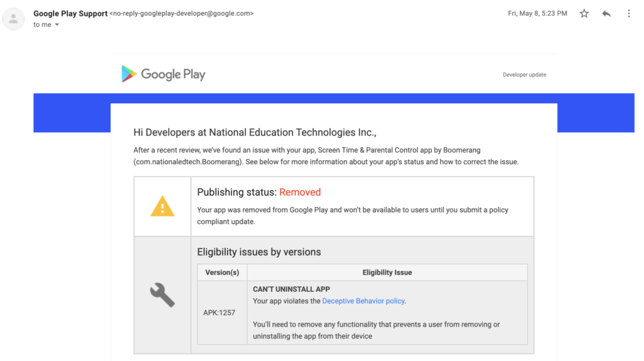
Task: Click the 'Eligibility issues by versions' heading
Action: pyautogui.click(x=259, y=252)
